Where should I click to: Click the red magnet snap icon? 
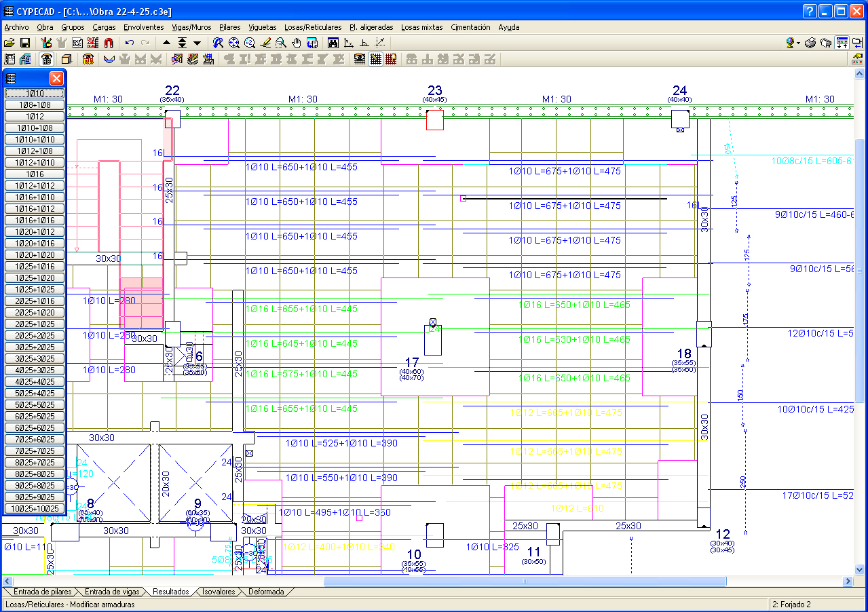109,43
